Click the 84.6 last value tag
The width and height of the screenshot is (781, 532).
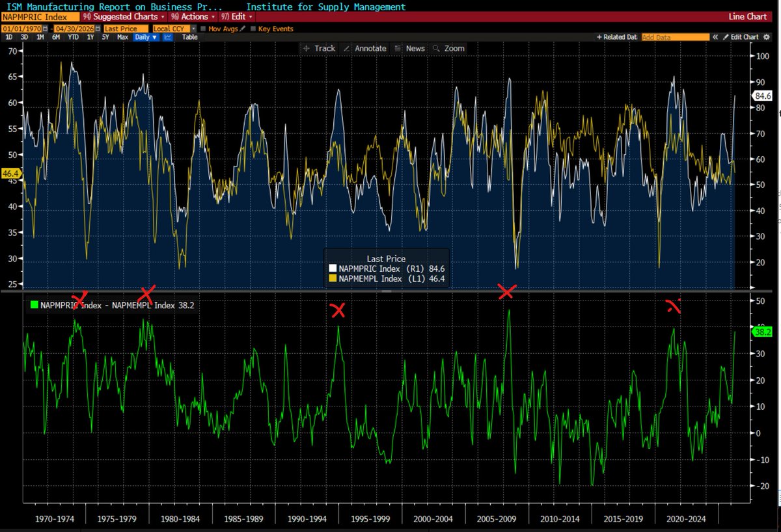761,96
